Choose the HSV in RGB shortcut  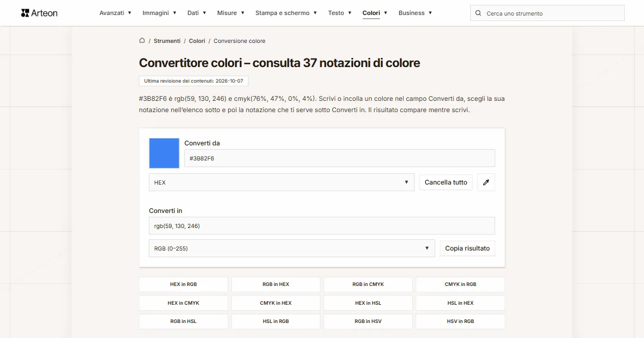(460, 321)
